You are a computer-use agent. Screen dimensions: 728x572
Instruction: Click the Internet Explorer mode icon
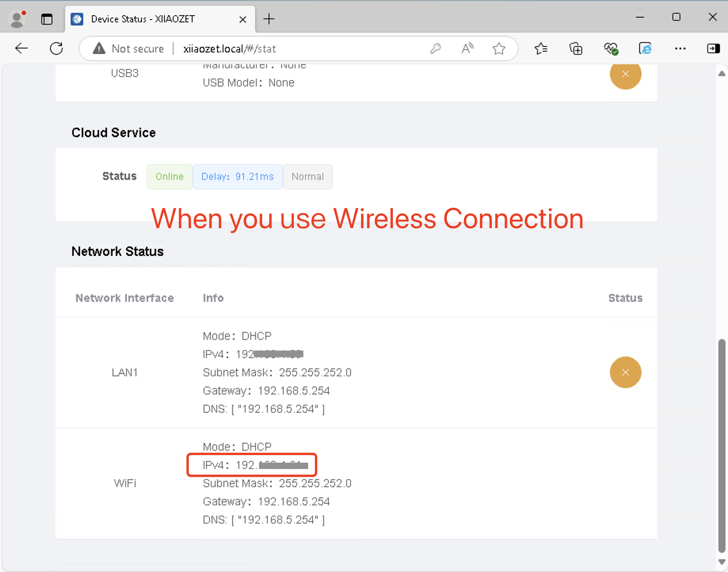pos(645,48)
